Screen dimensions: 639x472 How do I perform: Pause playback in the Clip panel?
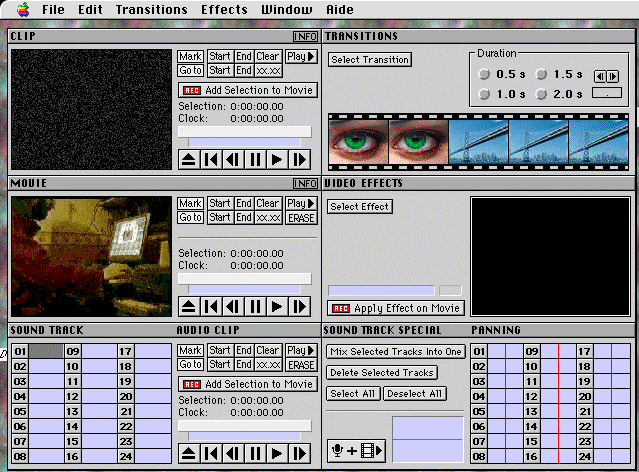click(x=255, y=159)
